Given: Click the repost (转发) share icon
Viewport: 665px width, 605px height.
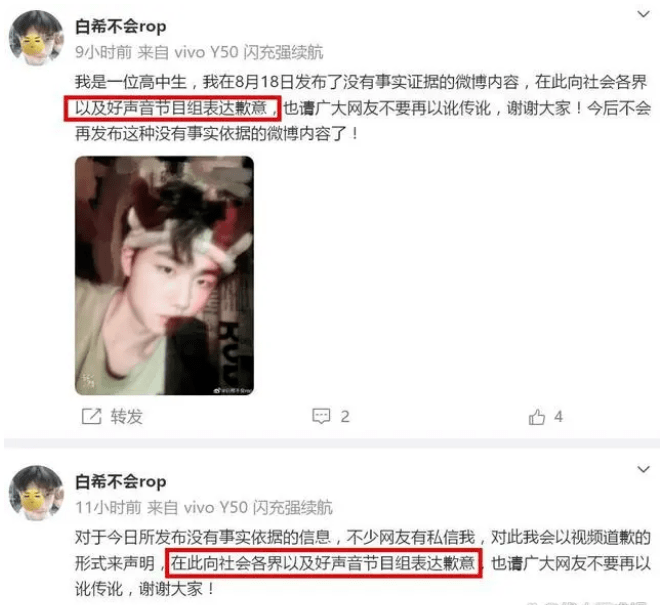Looking at the screenshot, I should (91, 416).
